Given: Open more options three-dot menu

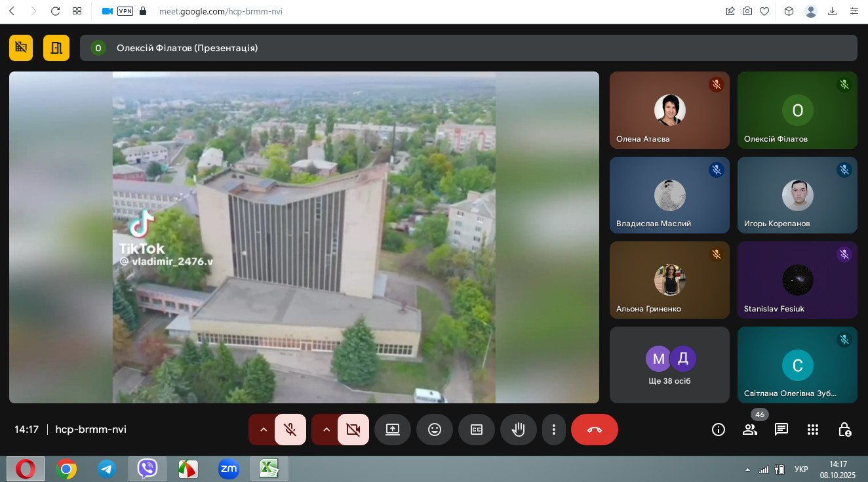Looking at the screenshot, I should coord(554,430).
